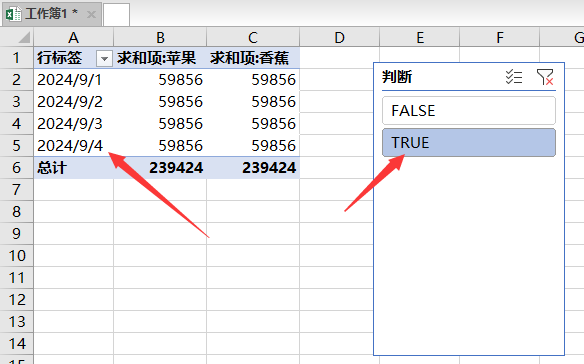The width and height of the screenshot is (584, 364).
Task: Select row 9 header
Action: [x=16, y=234]
